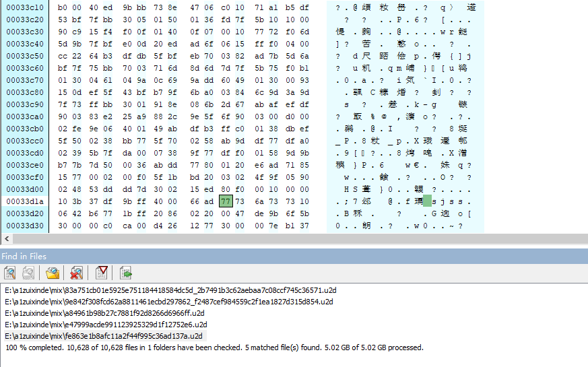Viewport: 588px width, 367px height.
Task: Click first byte b0 on row 00033c10
Action: tap(63, 7)
